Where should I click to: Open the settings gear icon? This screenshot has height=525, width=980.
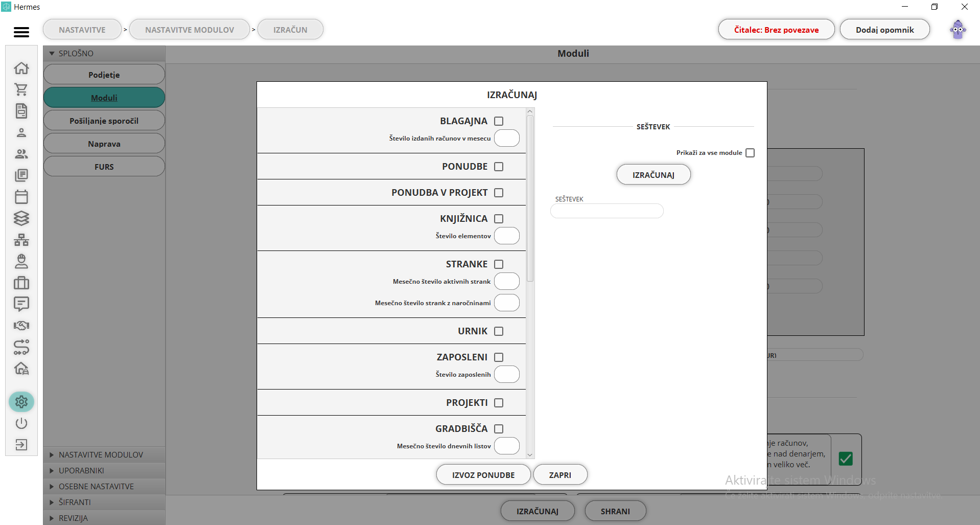[x=21, y=402]
